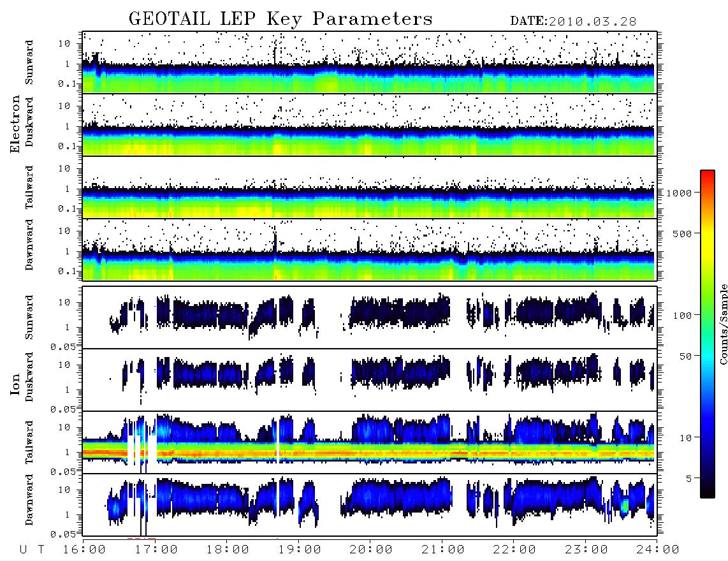Click the 500 colorbar tick label
The height and width of the screenshot is (561, 728).
683,234
